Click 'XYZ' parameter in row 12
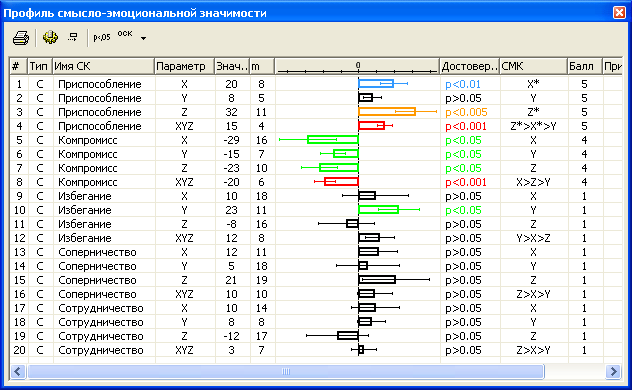632x390 pixels. [184, 238]
